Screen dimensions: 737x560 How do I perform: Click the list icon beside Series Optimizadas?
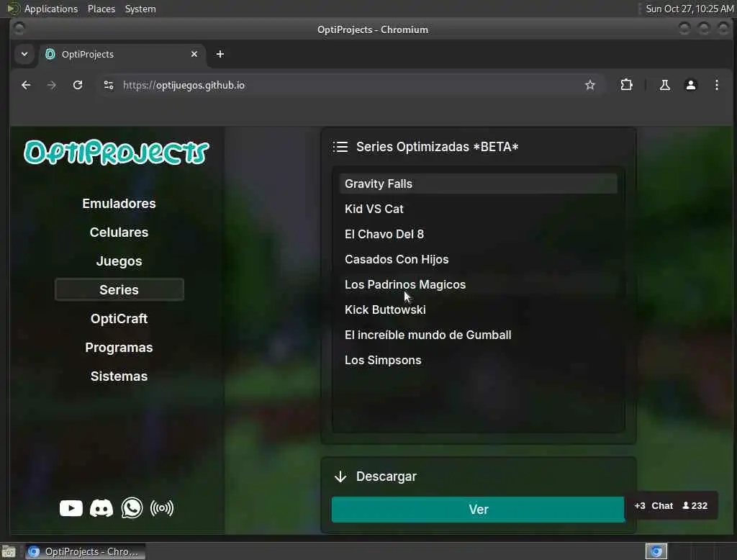click(x=340, y=147)
